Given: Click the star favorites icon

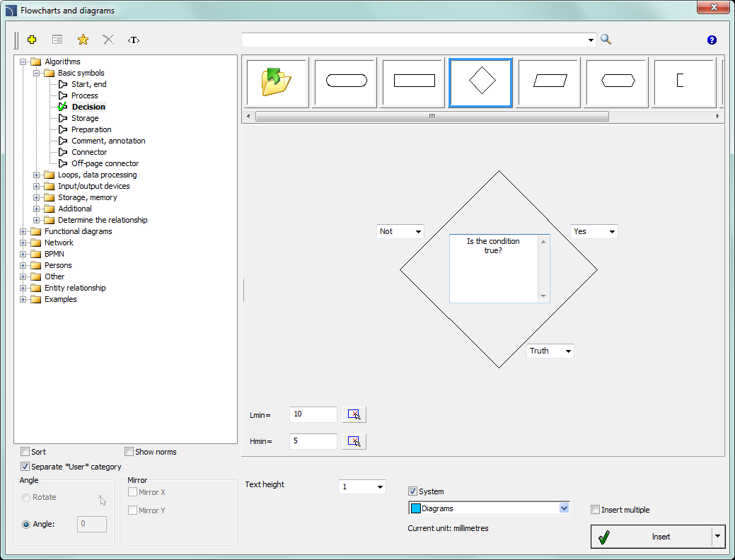Looking at the screenshot, I should point(83,40).
